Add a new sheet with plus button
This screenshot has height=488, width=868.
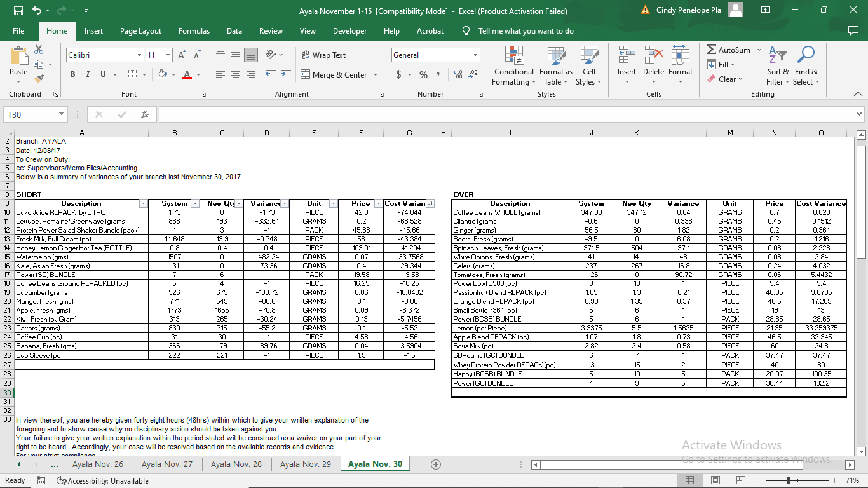click(436, 464)
